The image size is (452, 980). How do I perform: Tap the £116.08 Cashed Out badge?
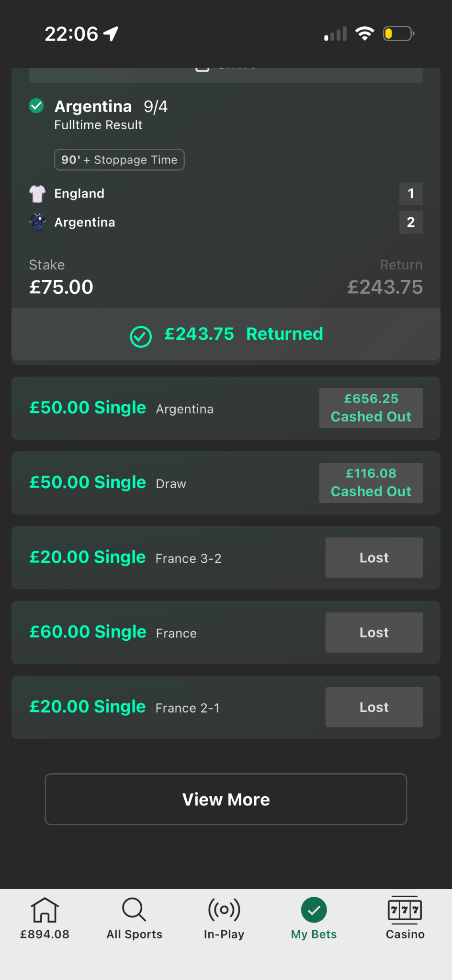[x=371, y=483]
